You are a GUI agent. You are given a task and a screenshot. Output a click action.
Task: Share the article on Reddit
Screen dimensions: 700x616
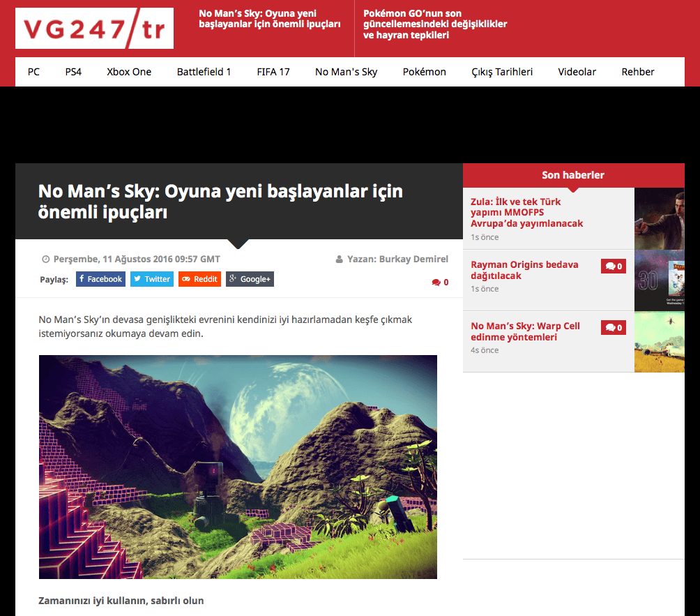(x=199, y=279)
